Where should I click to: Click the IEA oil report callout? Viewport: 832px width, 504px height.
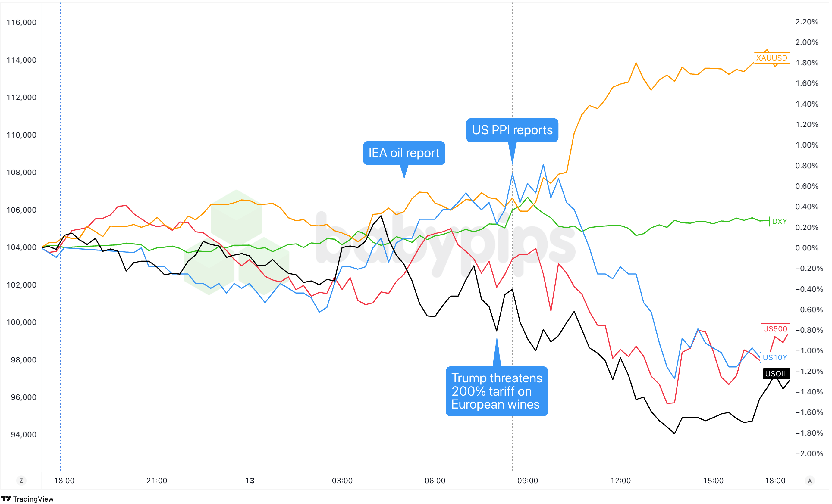click(x=404, y=153)
